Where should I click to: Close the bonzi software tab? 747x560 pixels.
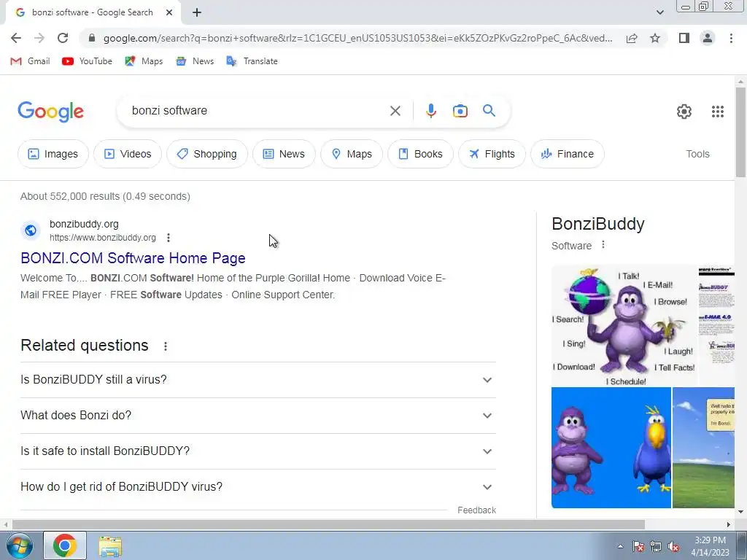[169, 13]
